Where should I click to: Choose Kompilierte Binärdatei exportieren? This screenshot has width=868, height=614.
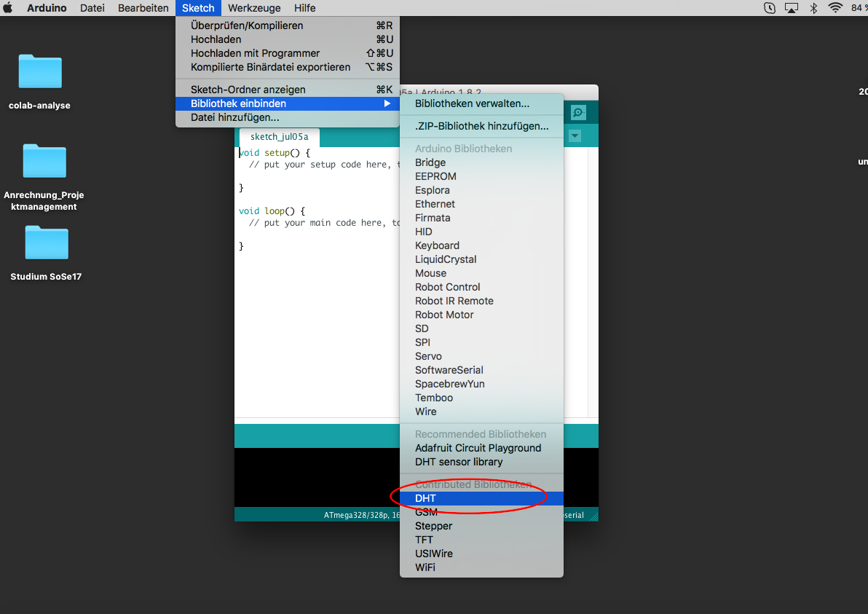288,67
